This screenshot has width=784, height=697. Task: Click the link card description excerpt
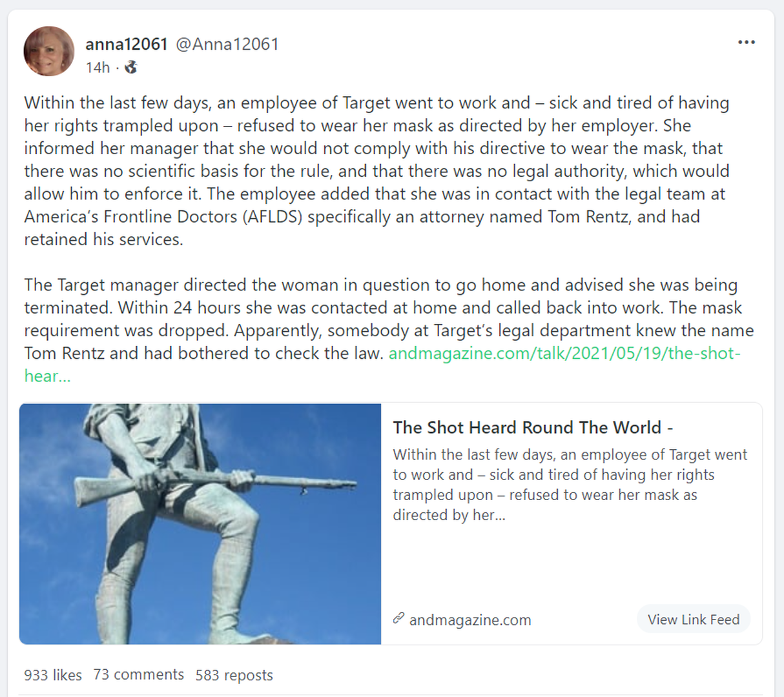[570, 484]
